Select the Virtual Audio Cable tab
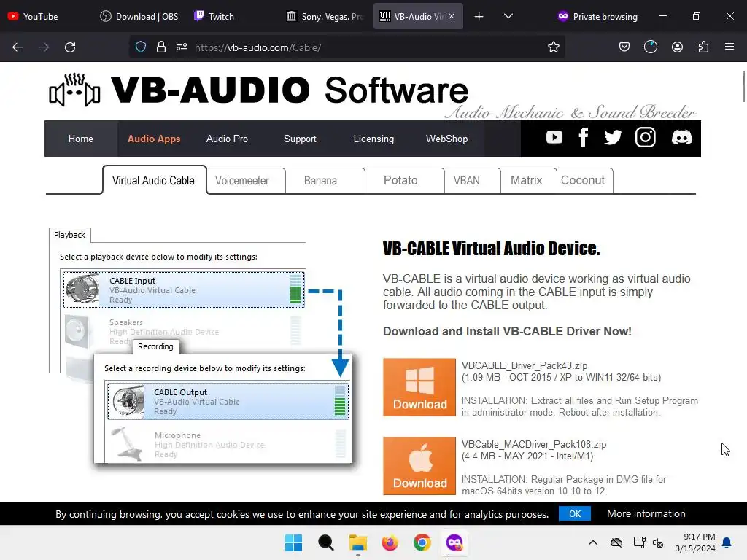 (x=153, y=181)
